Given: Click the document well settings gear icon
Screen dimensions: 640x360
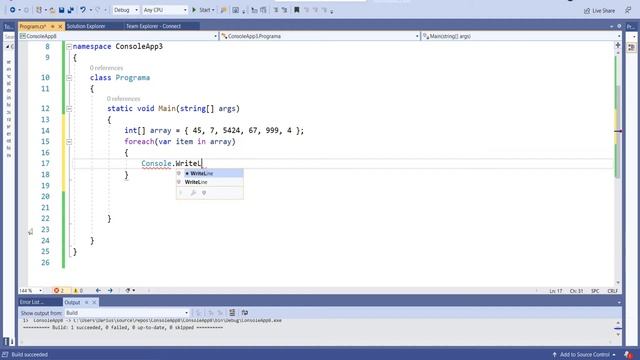Looking at the screenshot, I should (619, 26).
